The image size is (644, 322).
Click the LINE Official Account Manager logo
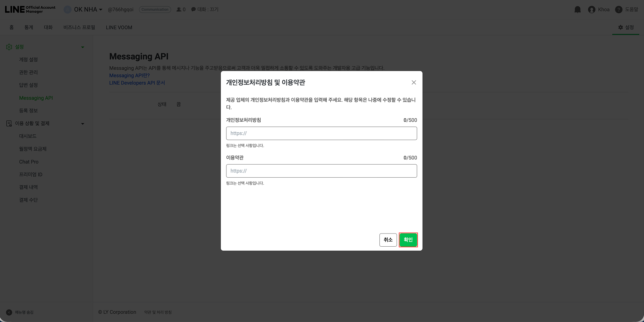point(30,9)
